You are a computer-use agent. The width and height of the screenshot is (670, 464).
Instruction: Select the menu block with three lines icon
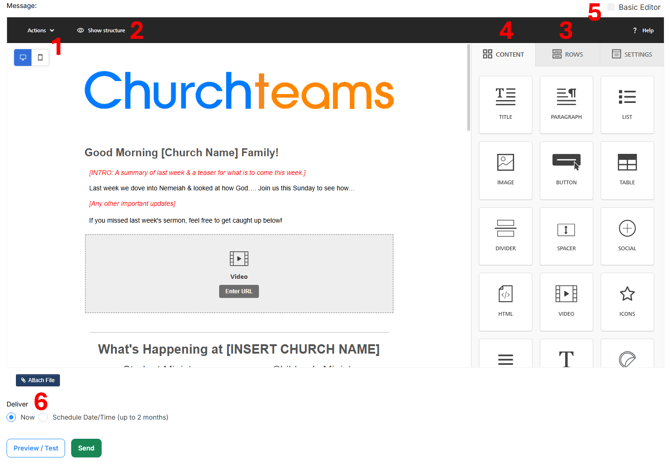[505, 354]
